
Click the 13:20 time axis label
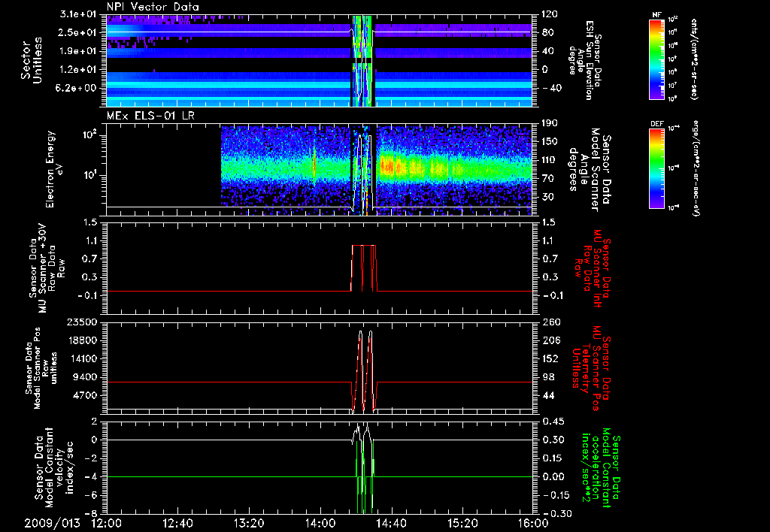(x=249, y=523)
